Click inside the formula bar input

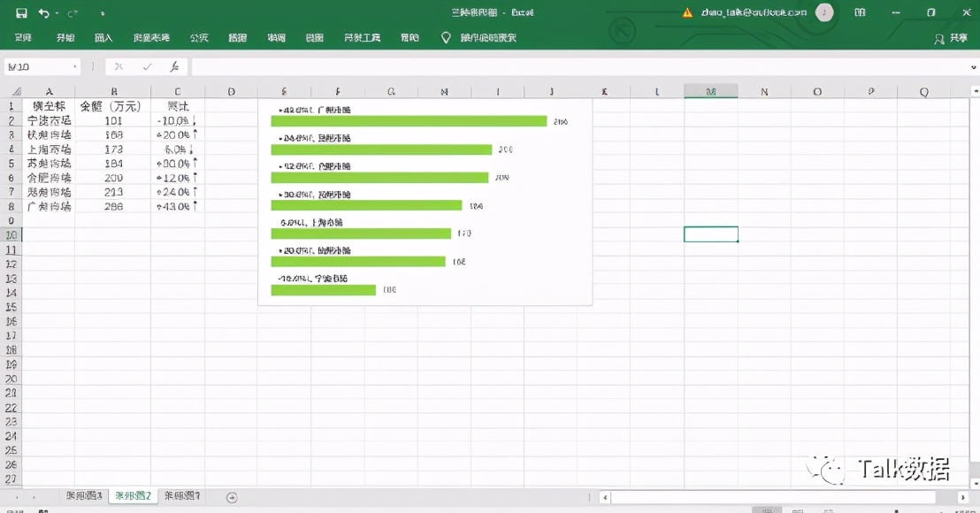tap(578, 67)
